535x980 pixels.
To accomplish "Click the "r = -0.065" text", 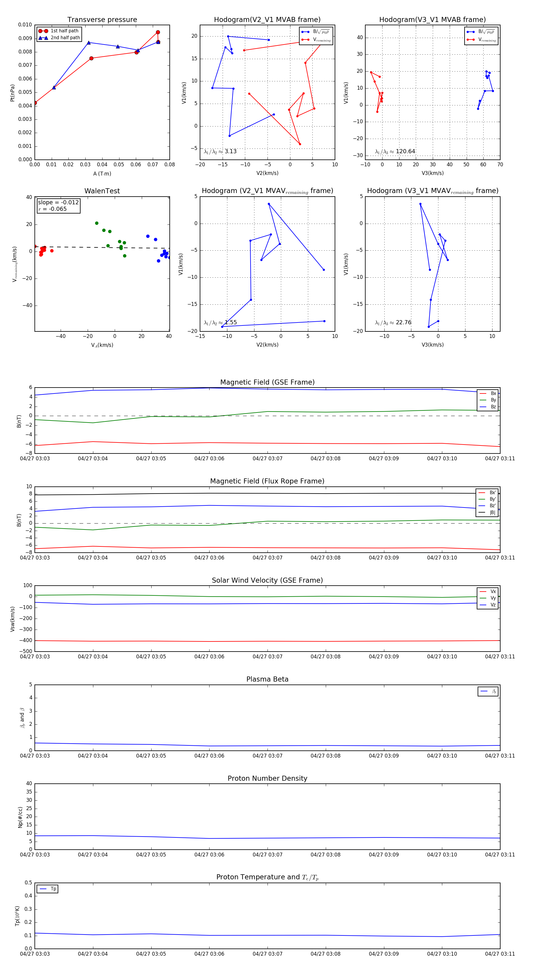I will point(53,209).
